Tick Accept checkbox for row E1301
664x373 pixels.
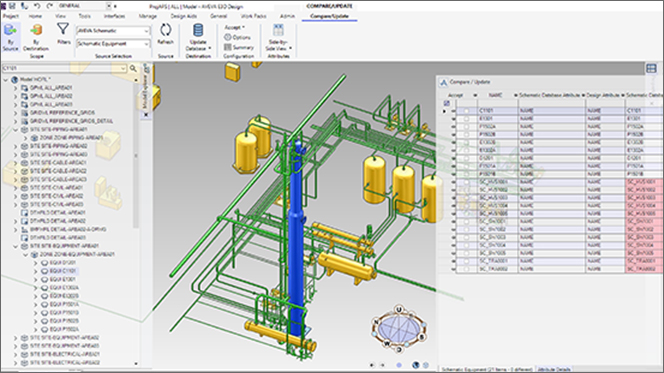466,119
